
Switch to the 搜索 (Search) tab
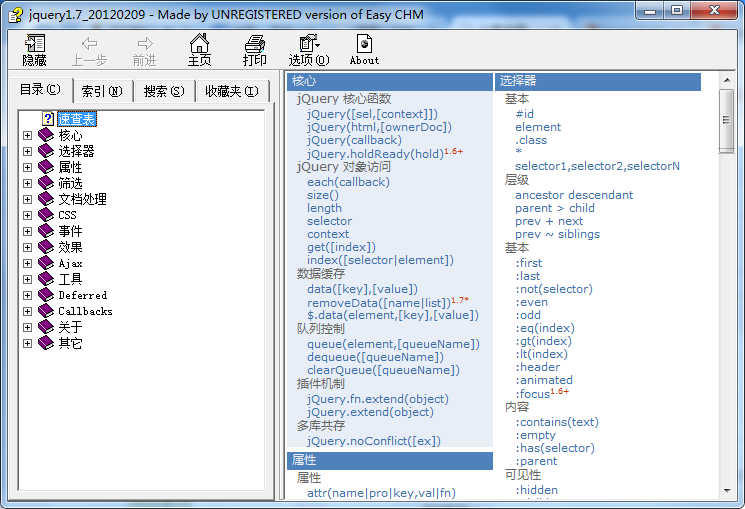pos(163,91)
